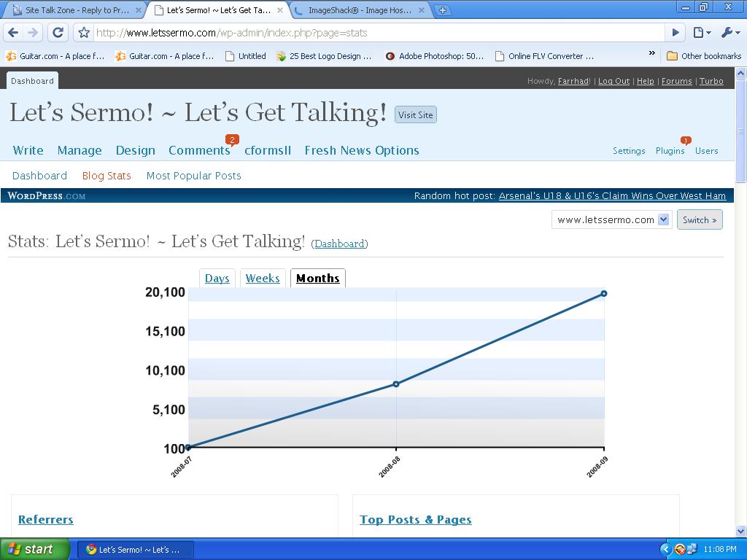747x560 pixels.
Task: Open the Settings menu item
Action: pos(629,151)
